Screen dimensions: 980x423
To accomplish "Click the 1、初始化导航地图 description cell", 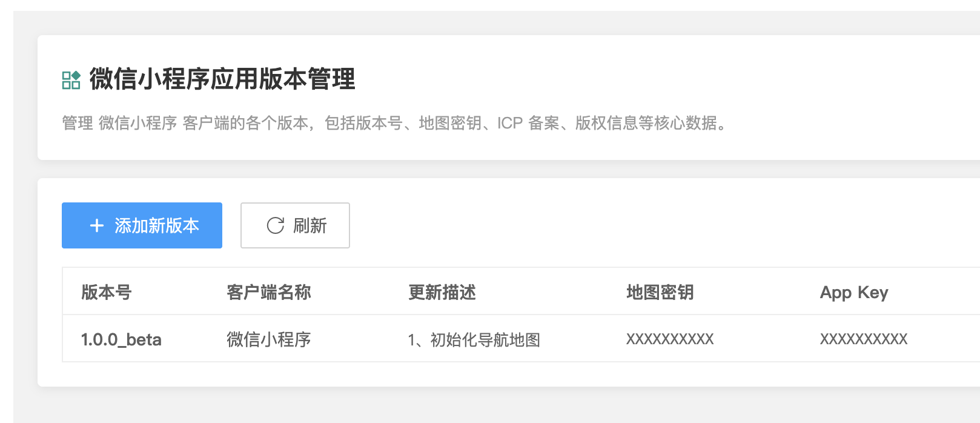I will (474, 340).
